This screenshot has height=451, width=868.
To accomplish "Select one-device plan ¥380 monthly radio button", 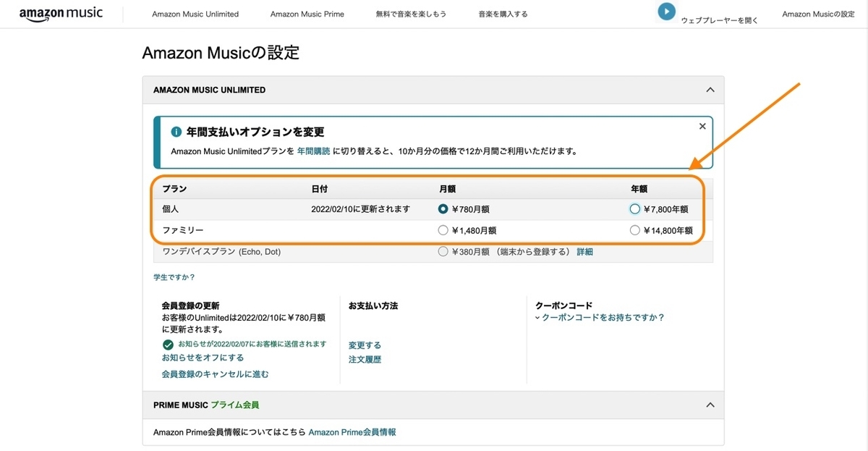I will [x=443, y=252].
